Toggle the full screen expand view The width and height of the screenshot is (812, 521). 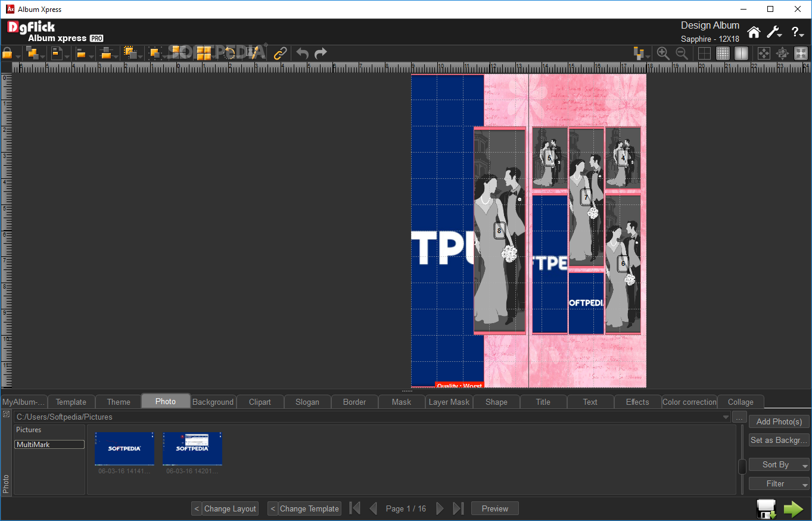click(801, 53)
